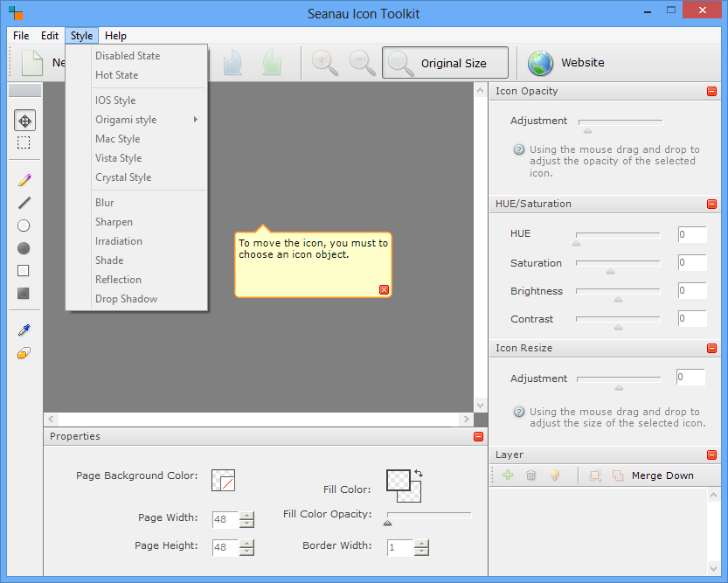The image size is (728, 583).
Task: Apply IOS Style from the menu
Action: click(x=136, y=101)
